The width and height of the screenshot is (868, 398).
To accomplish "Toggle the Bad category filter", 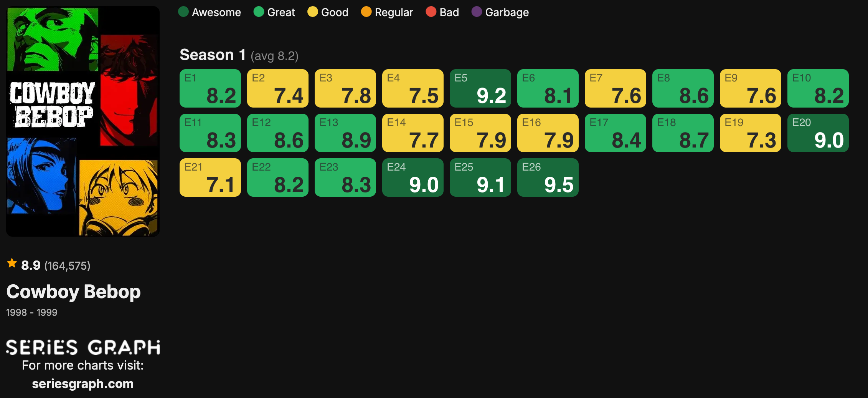I will 443,12.
